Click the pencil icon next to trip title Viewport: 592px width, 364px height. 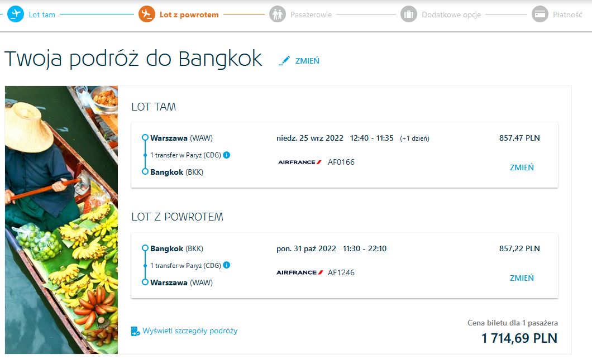coord(284,60)
